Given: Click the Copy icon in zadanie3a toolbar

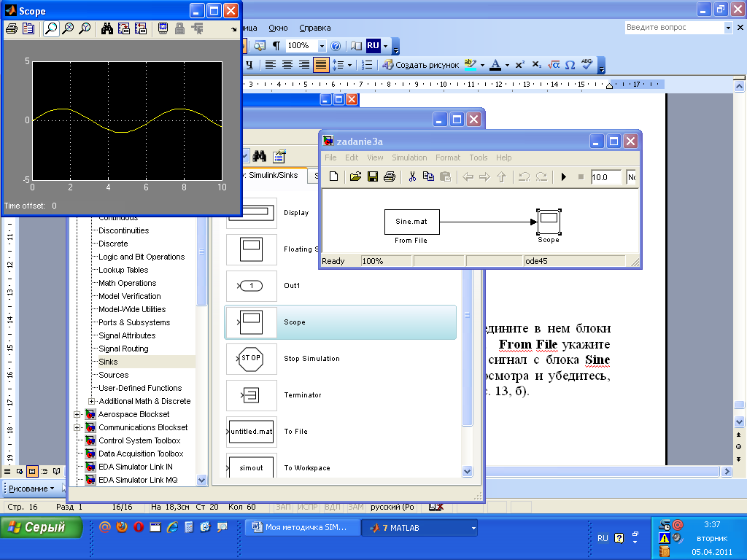Looking at the screenshot, I should tap(428, 176).
